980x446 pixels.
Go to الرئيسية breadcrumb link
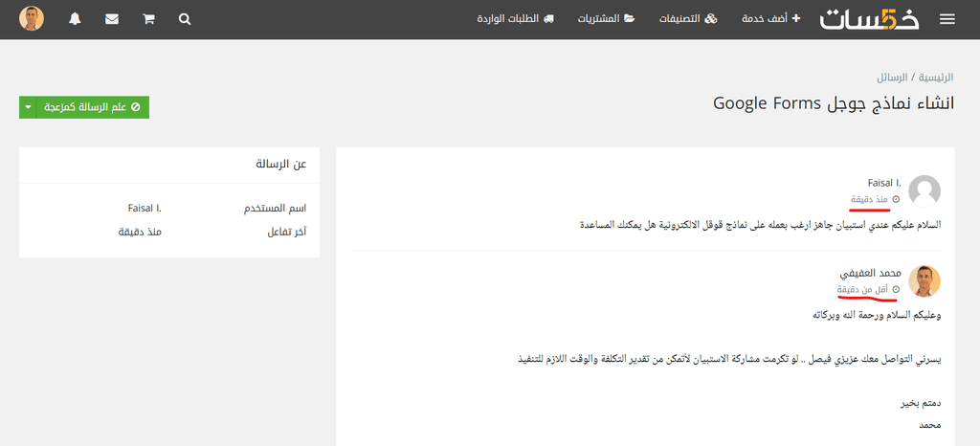(x=937, y=78)
